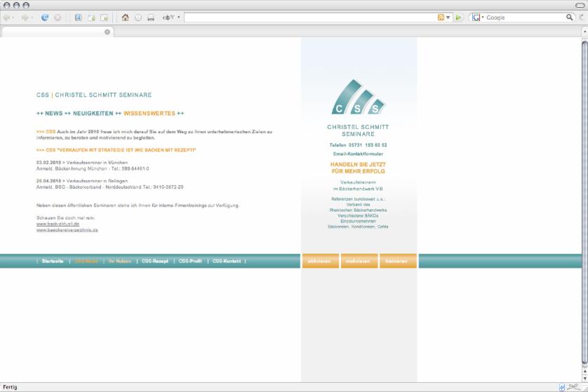This screenshot has height=392, width=588.
Task: Click the URL address bar
Action: click(309, 18)
